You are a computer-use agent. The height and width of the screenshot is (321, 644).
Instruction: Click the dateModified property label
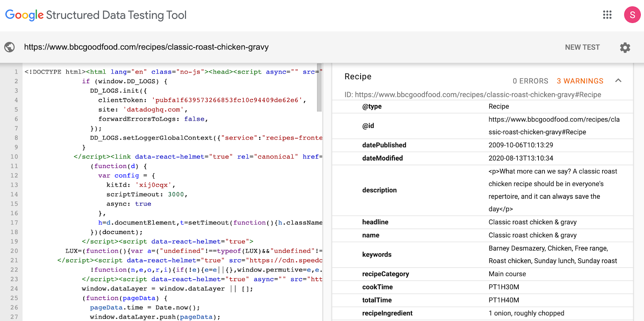click(x=382, y=158)
